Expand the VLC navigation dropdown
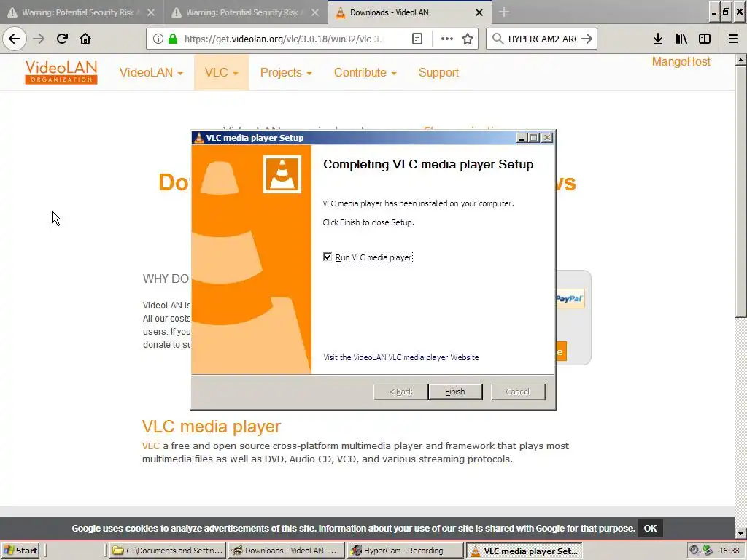Viewport: 747px width, 560px height. 221,72
